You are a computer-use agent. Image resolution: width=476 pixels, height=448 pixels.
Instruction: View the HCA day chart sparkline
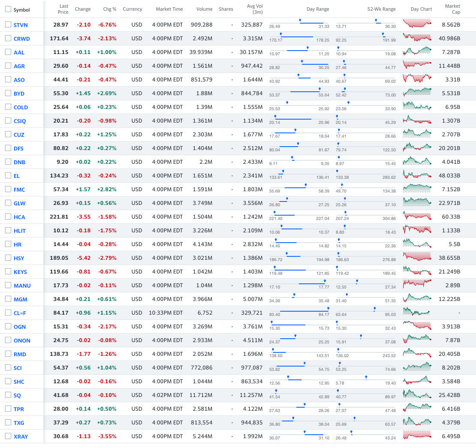coord(417,216)
